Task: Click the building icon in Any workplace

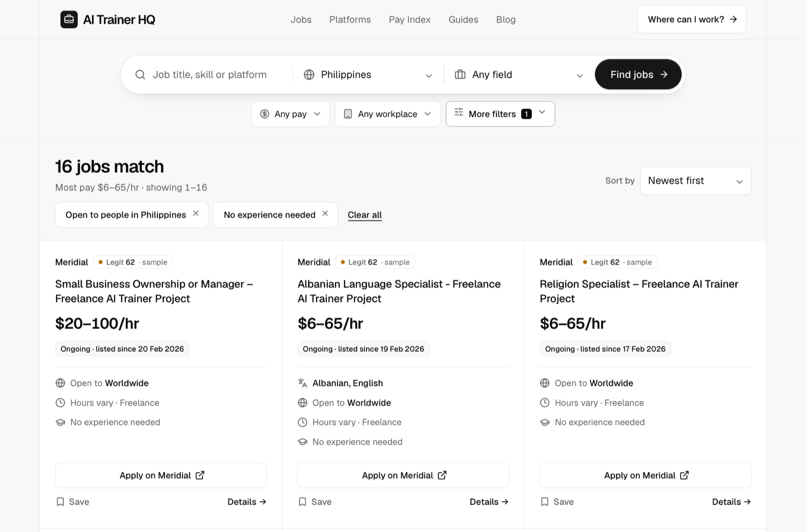Action: click(348, 114)
